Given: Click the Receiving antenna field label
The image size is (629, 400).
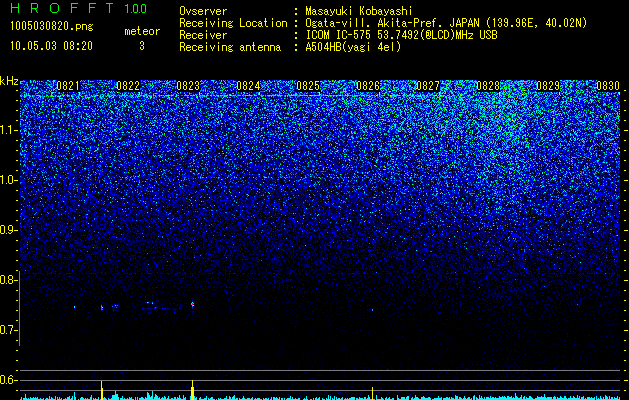Looking at the screenshot, I should (x=230, y=47).
